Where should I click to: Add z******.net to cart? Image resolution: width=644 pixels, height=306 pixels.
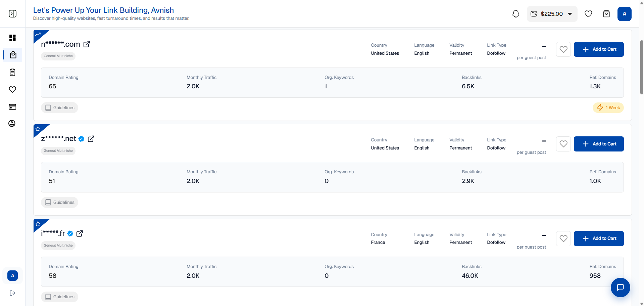coord(598,144)
